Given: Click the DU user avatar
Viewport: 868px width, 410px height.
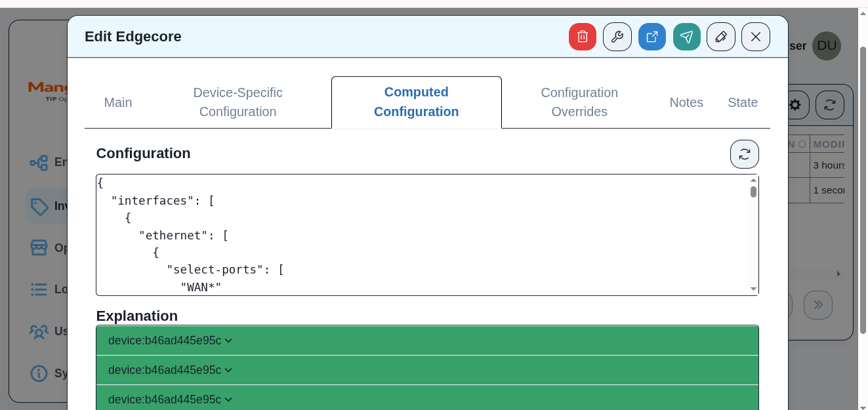Looking at the screenshot, I should [x=827, y=46].
